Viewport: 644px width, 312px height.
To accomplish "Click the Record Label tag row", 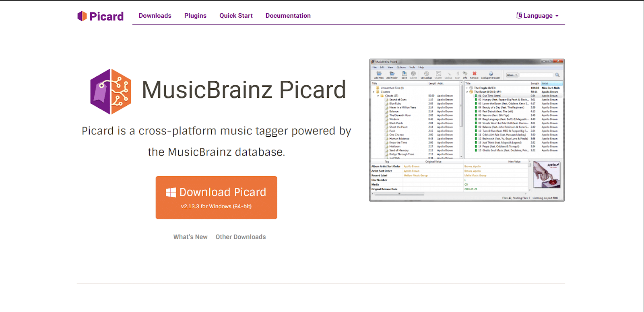I will [x=449, y=176].
